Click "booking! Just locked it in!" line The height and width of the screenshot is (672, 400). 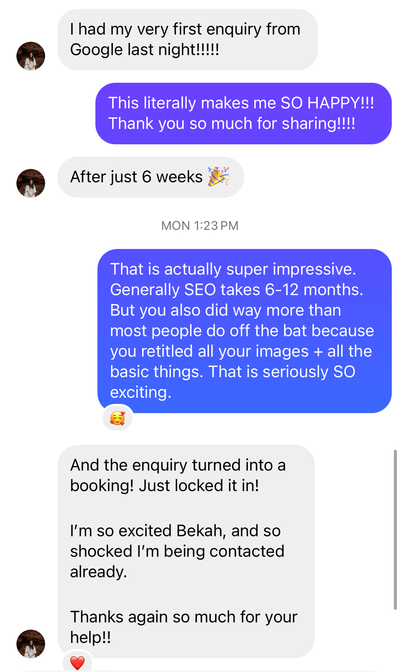pos(165,486)
